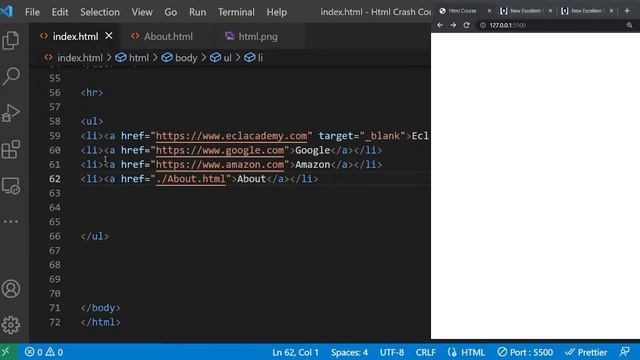This screenshot has height=360, width=640.
Task: Show additional views ellipsis in activity bar
Action: [11, 222]
